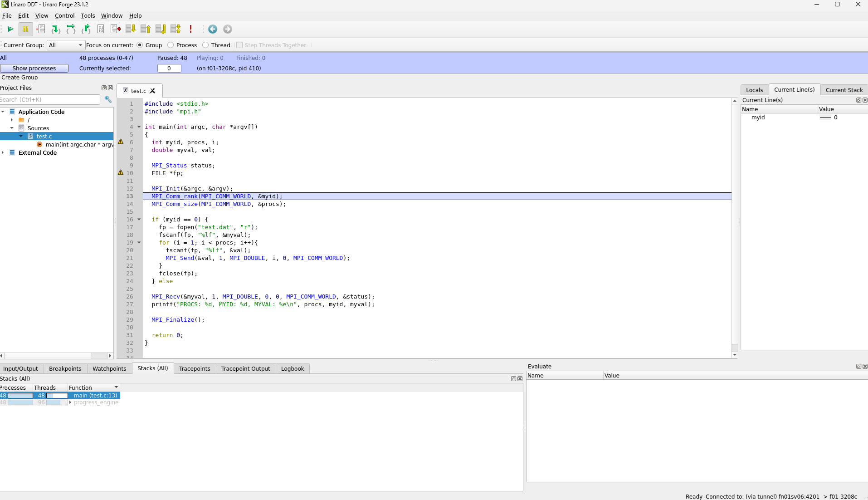The width and height of the screenshot is (868, 500).
Task: Click the blue back navigation arrow
Action: click(x=213, y=29)
